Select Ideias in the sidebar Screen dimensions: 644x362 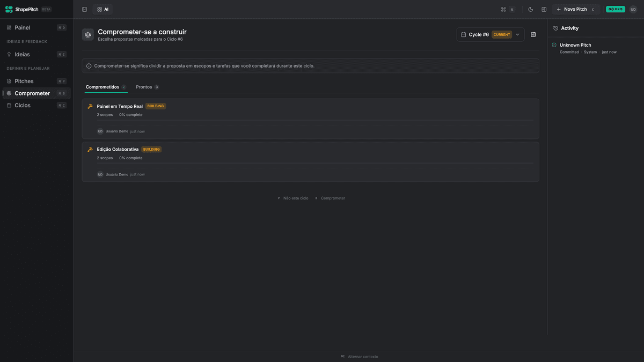(24, 54)
